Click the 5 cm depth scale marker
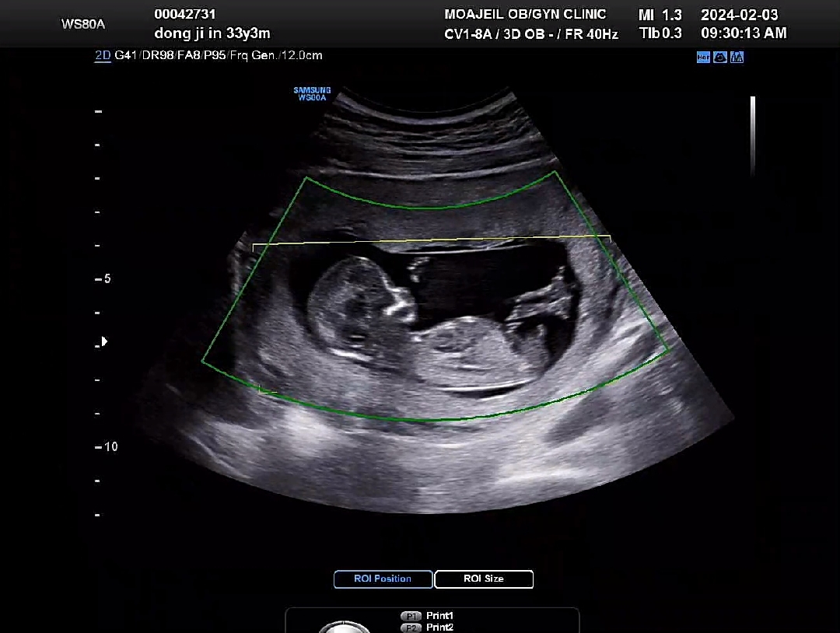 coord(104,279)
